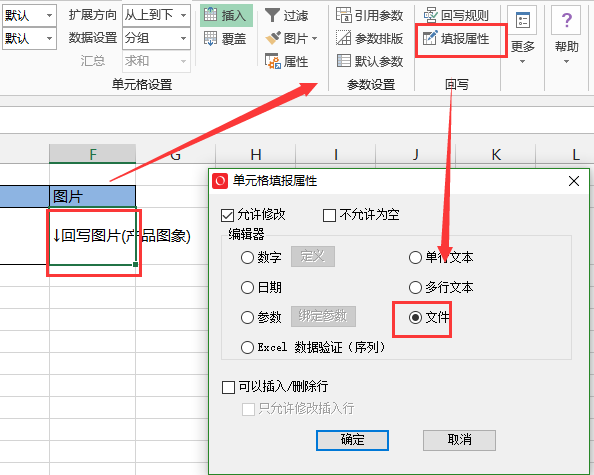This screenshot has width=594, height=475.
Task: Click the 插入 insert icon
Action: 211,15
